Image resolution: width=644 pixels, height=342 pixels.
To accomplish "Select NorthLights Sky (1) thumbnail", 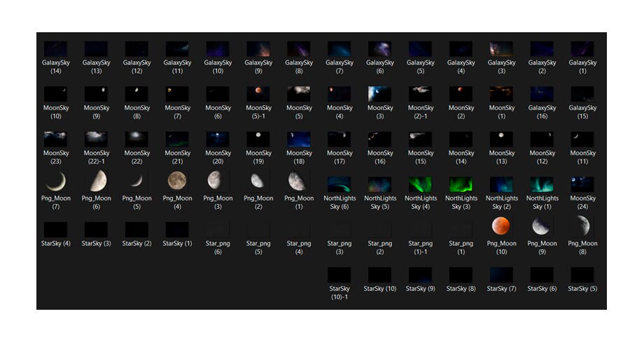I will [542, 184].
